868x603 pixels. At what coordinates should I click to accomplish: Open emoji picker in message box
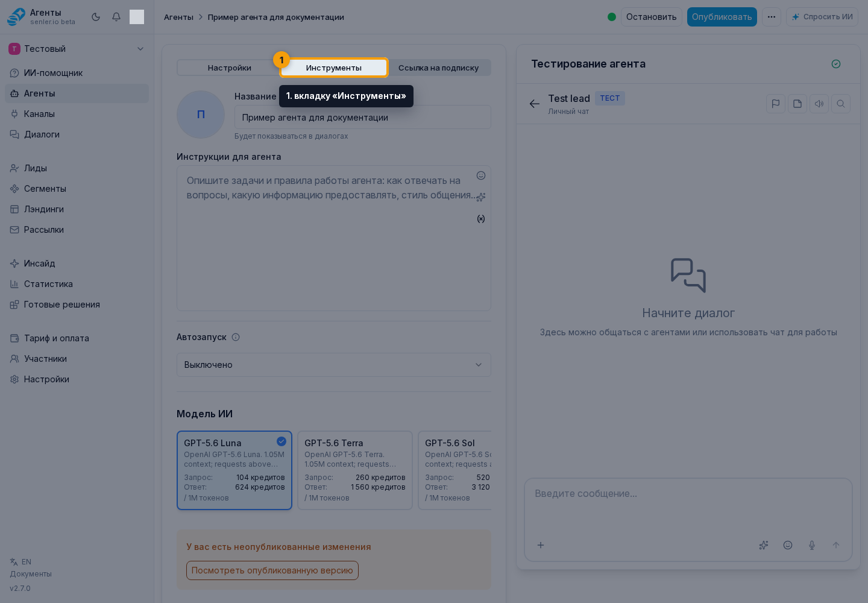point(788,545)
